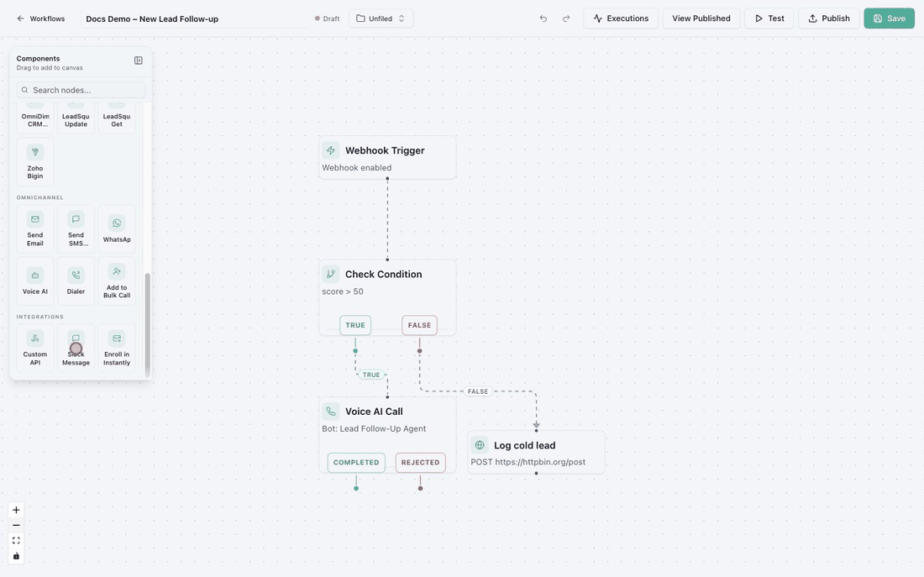The width and height of the screenshot is (924, 577).
Task: Click the Check Condition branch icon
Action: (x=331, y=274)
